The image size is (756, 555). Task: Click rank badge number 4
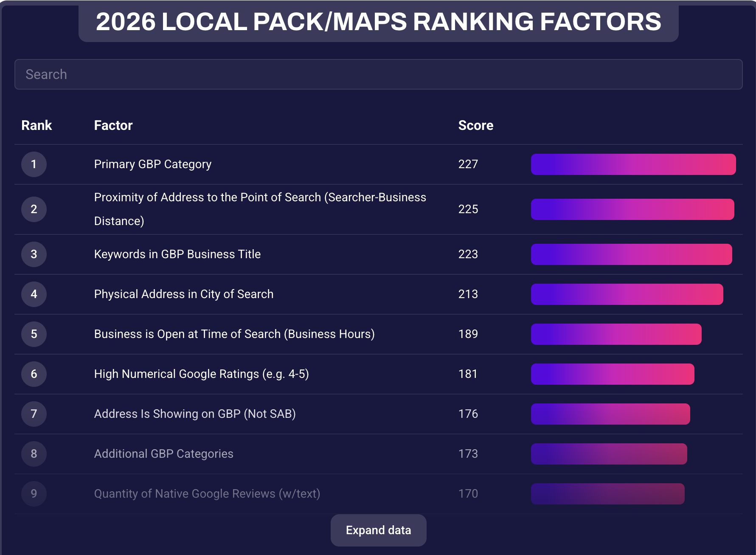coord(34,294)
